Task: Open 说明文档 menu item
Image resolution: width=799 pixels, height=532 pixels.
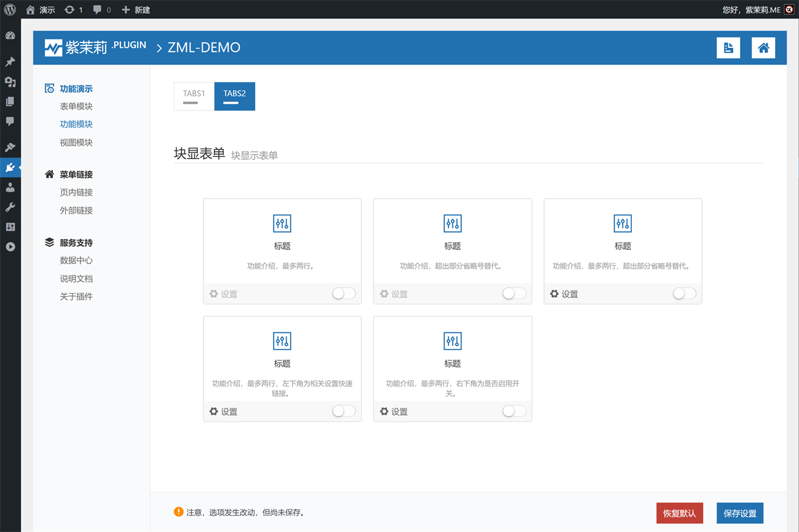Action: click(76, 278)
